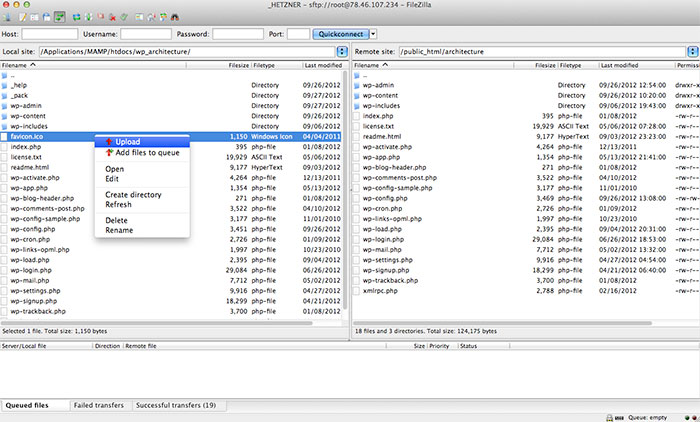Viewport: 700px width, 422px height.
Task: Choose Create directory in context menu
Action: (x=133, y=195)
